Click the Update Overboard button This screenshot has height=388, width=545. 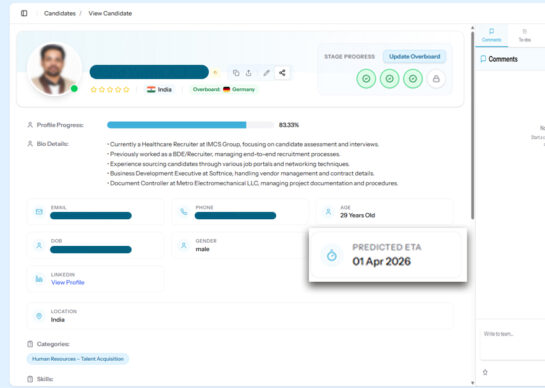click(414, 56)
